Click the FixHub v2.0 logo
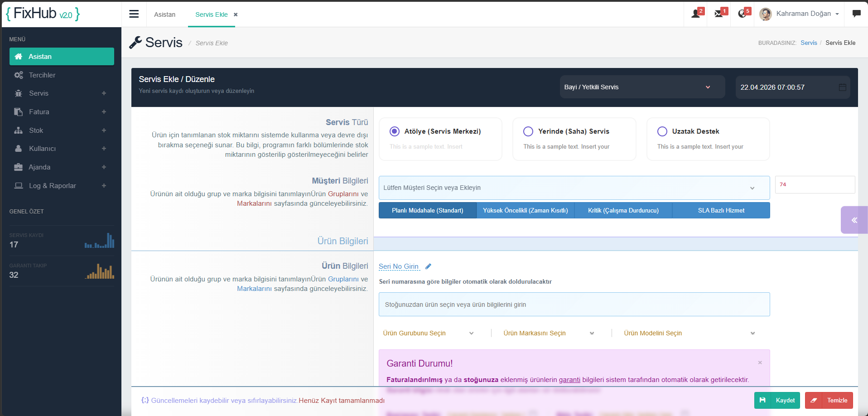Image resolution: width=868 pixels, height=416 pixels. (43, 14)
